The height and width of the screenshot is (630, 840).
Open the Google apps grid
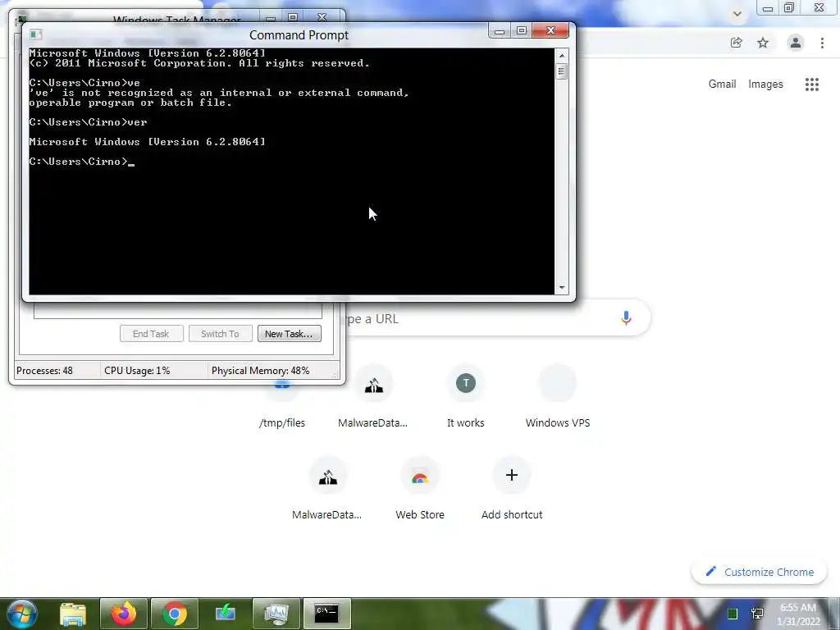(x=812, y=84)
